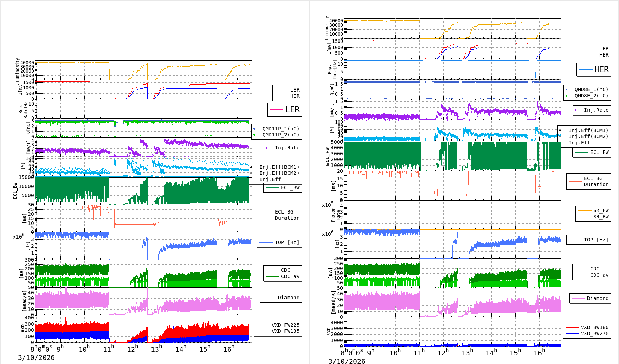Click the SR_FW legend entry

(600, 210)
